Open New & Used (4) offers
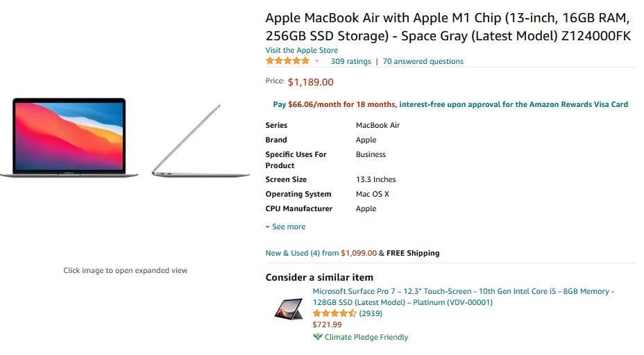The height and width of the screenshot is (355, 644). [x=302, y=253]
